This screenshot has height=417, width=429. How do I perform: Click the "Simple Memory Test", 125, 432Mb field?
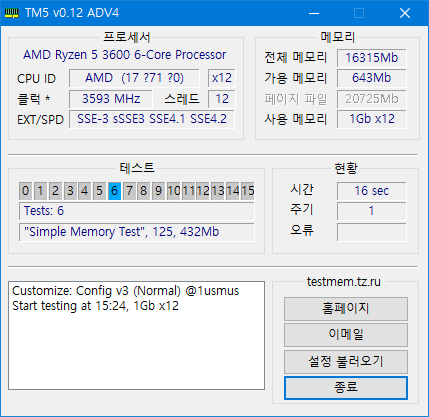[x=137, y=232]
